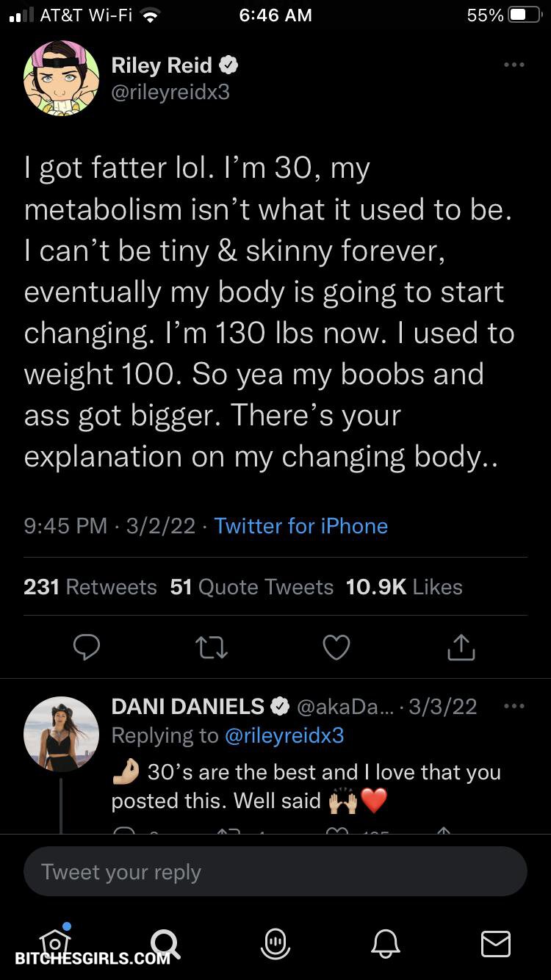View the 51 Quote Tweets
The image size is (551, 980).
[x=251, y=587]
